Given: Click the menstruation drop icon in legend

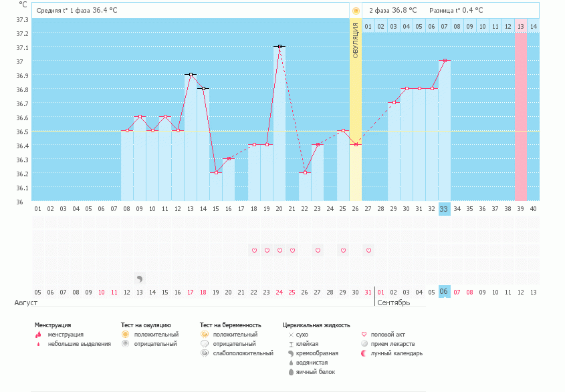Looking at the screenshot, I should (38, 335).
